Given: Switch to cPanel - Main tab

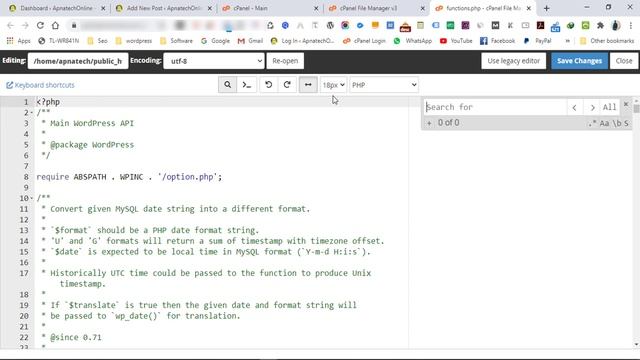Looking at the screenshot, I should 250,8.
